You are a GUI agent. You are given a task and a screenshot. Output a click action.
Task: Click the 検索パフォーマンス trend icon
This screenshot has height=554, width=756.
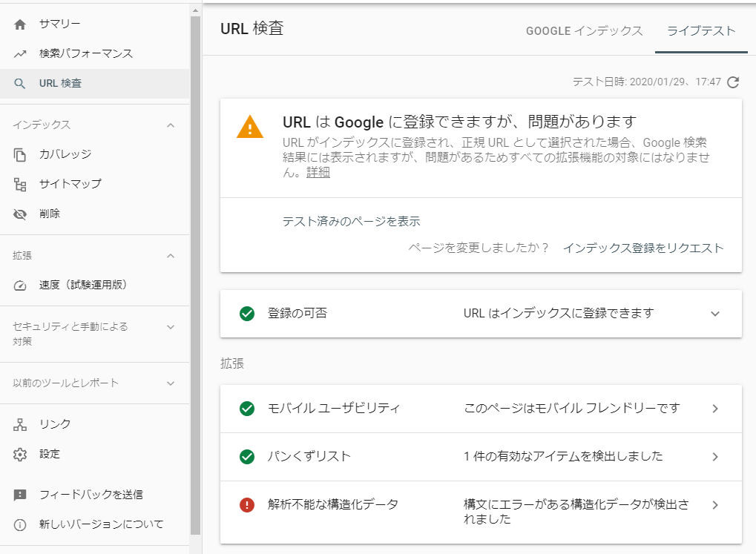(x=20, y=54)
